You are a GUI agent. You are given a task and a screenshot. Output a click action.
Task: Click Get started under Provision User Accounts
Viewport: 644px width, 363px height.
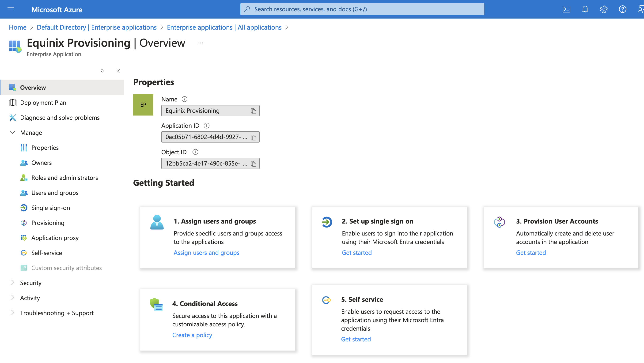click(x=531, y=253)
